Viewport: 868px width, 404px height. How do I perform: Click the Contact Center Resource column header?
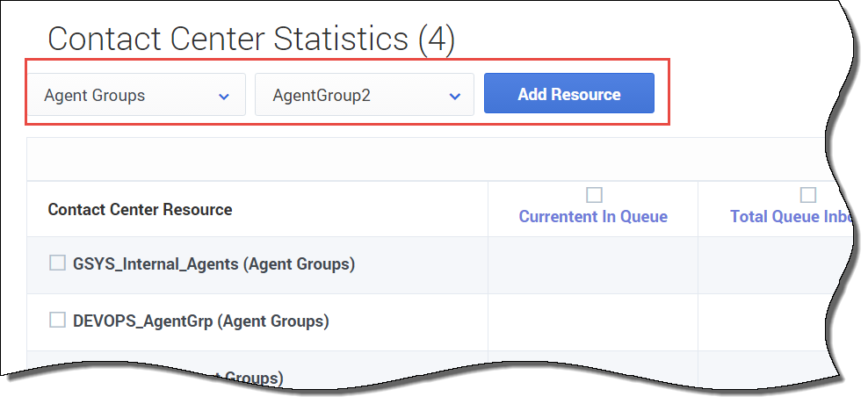point(140,210)
